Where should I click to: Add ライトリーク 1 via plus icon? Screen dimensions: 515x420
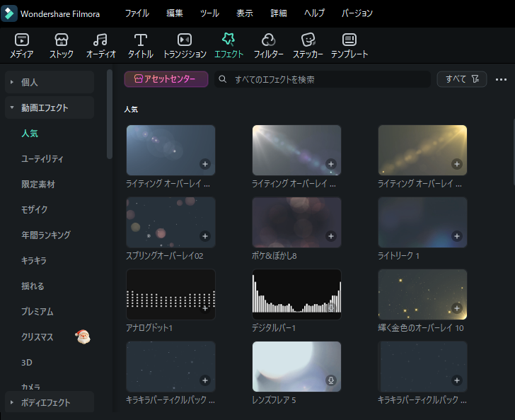[x=457, y=236]
